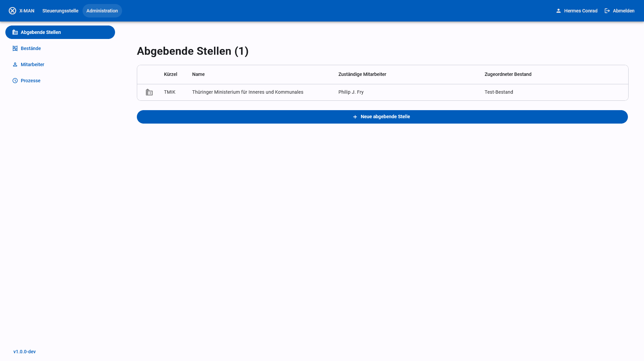Open the Steuerungsstelle section
Image resolution: width=644 pixels, height=361 pixels.
(x=60, y=11)
